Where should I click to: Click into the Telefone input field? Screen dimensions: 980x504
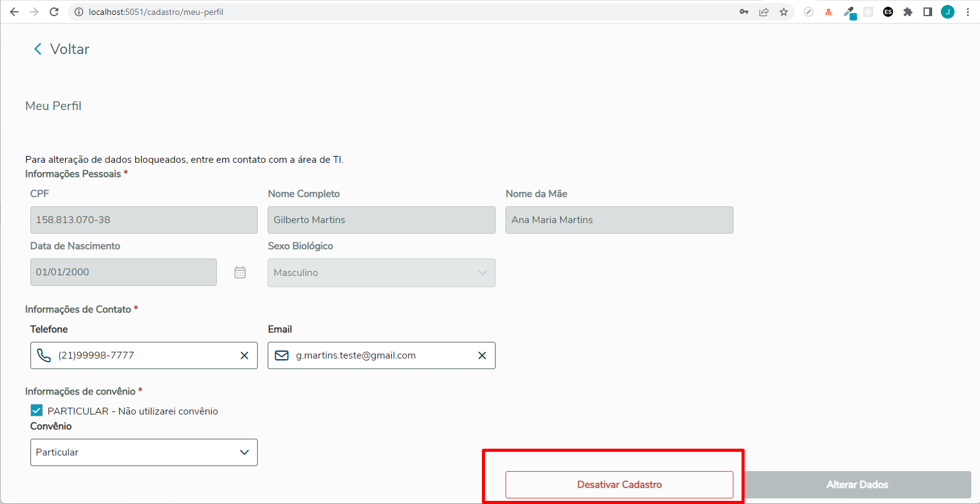(x=146, y=355)
